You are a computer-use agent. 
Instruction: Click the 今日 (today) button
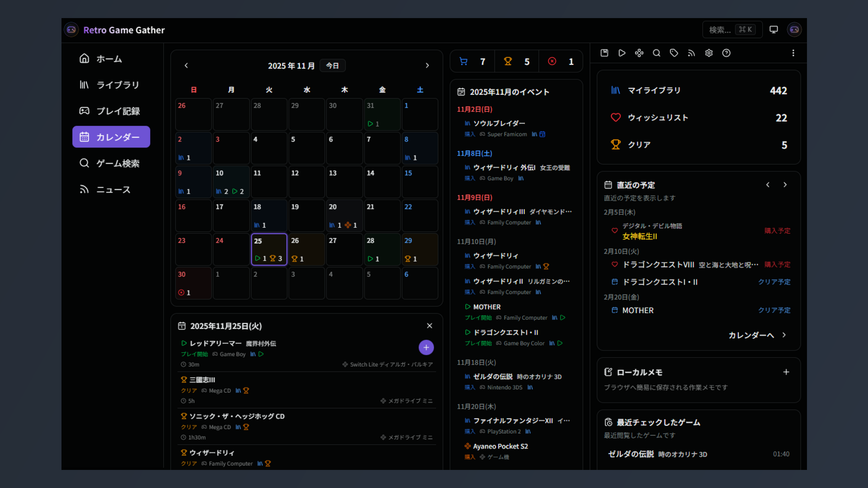tap(333, 65)
